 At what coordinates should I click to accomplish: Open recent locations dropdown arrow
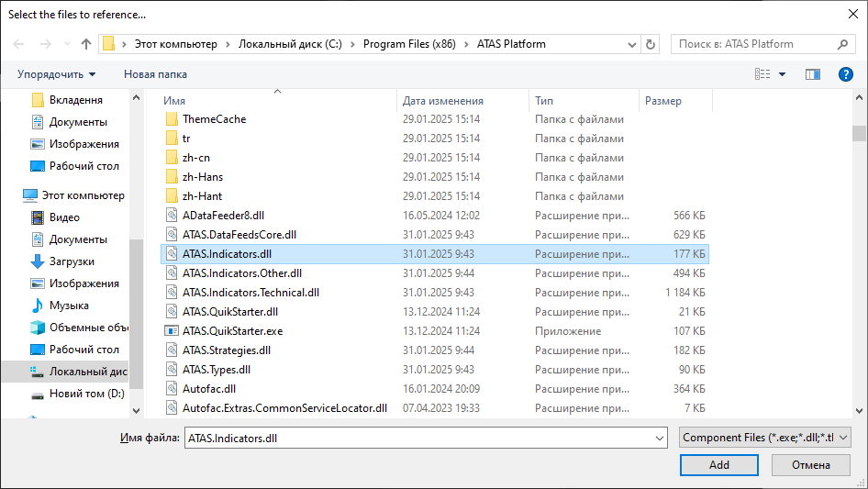point(67,44)
